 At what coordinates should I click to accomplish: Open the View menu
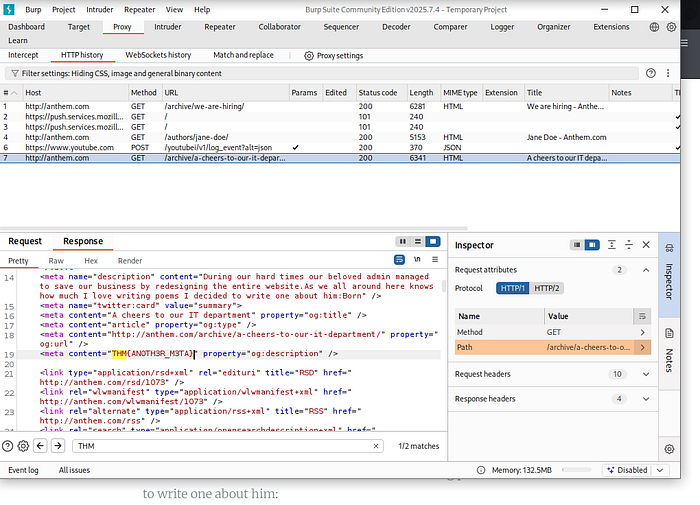click(174, 10)
